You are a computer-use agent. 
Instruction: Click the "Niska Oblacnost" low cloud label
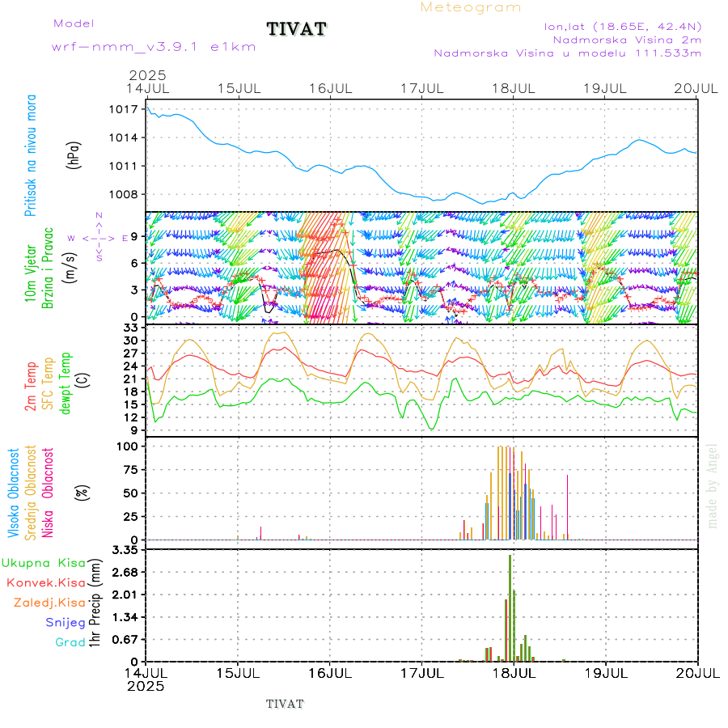[x=48, y=493]
